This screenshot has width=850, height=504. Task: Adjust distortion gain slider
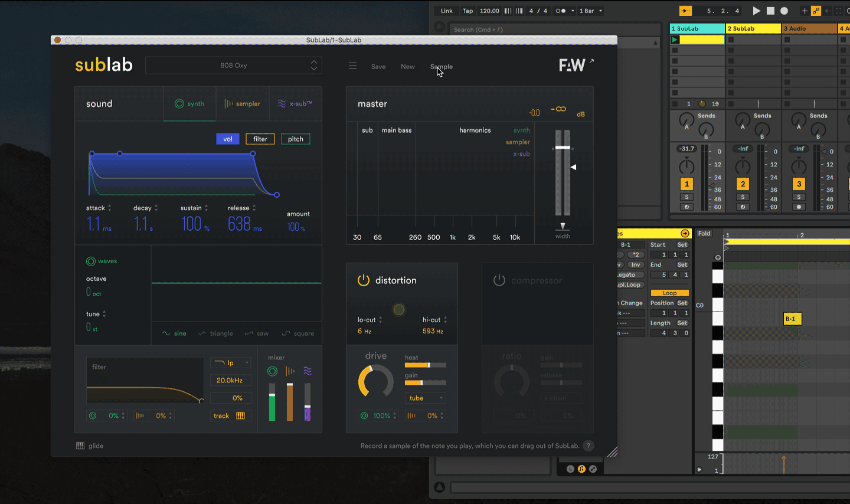[x=426, y=383]
